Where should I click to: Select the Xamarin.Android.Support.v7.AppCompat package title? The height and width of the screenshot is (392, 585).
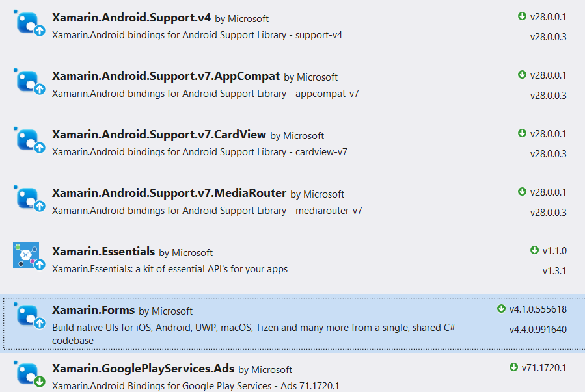pyautogui.click(x=166, y=76)
